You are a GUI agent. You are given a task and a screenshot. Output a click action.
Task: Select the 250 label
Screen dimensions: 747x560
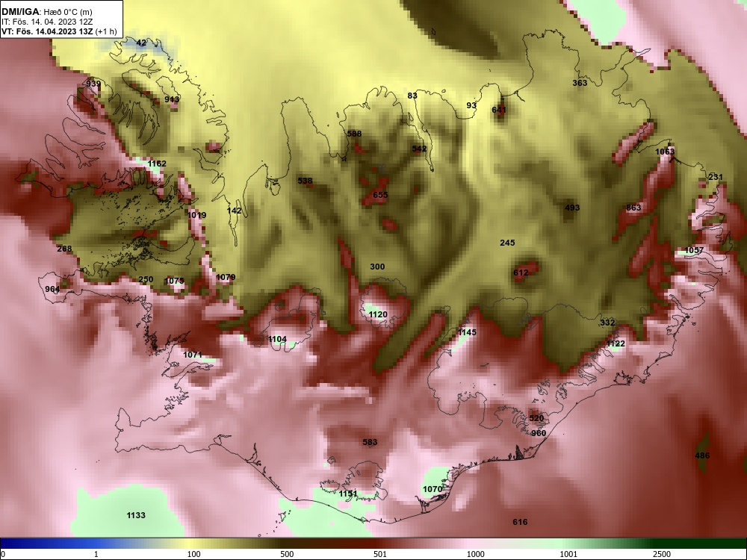[146, 279]
